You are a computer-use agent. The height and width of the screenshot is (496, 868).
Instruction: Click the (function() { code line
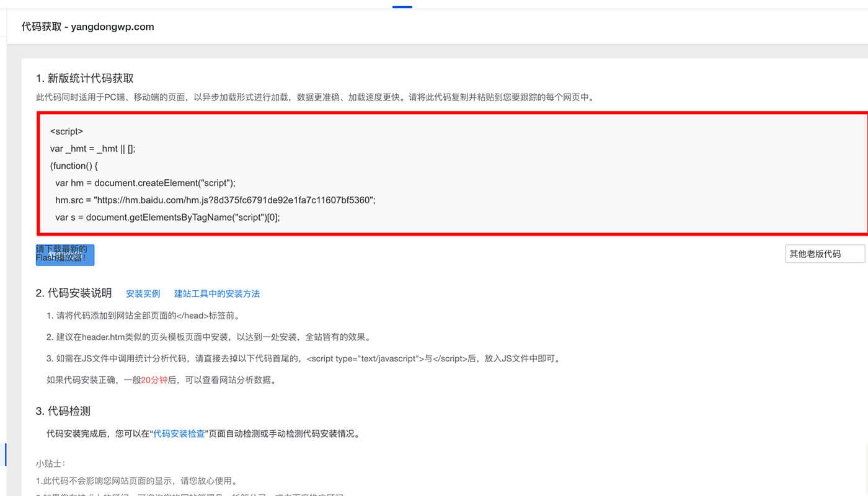74,166
